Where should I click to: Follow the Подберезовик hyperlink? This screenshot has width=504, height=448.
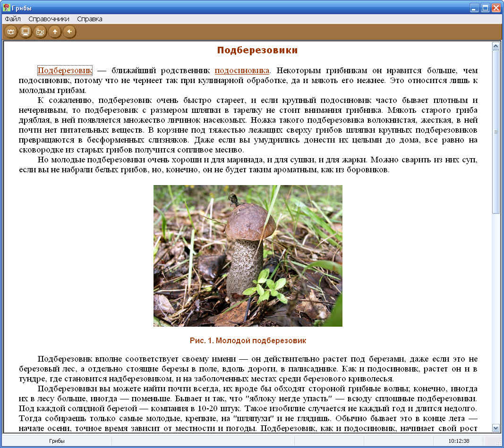[65, 71]
